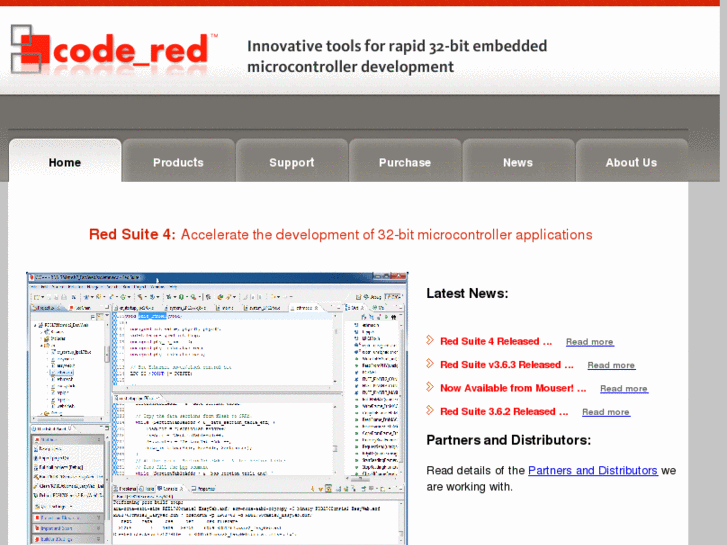This screenshot has width=727, height=545.
Task: Open the Home tab
Action: (65, 160)
